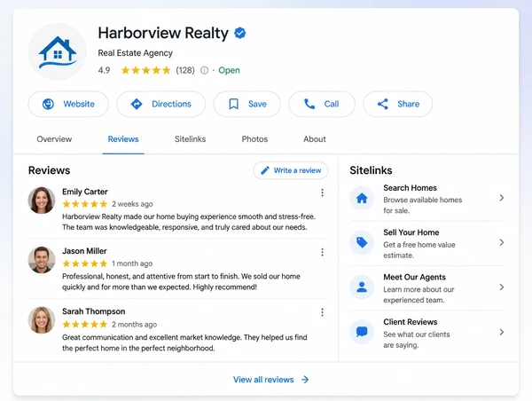Image resolution: width=532 pixels, height=401 pixels.
Task: Click the '2 months ago' timestamp
Action: [135, 325]
